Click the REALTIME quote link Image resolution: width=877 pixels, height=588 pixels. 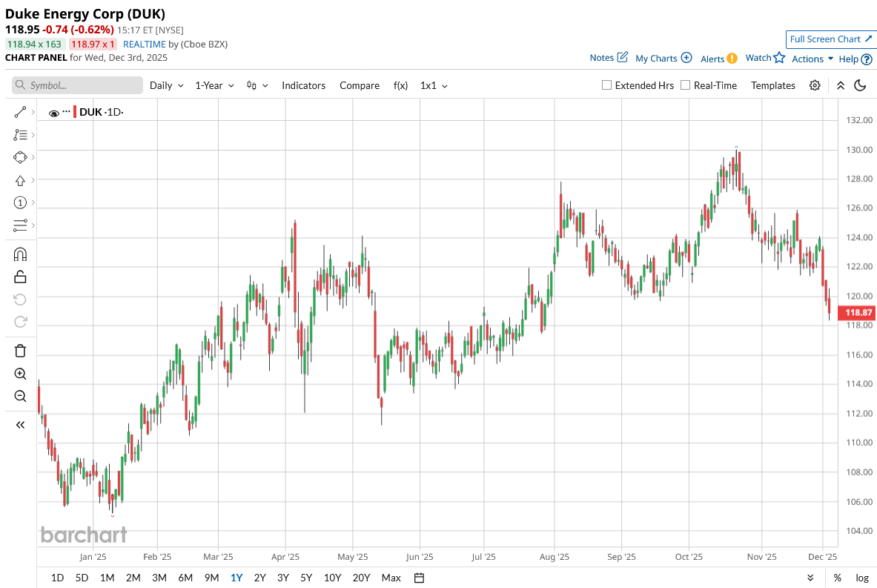[145, 44]
